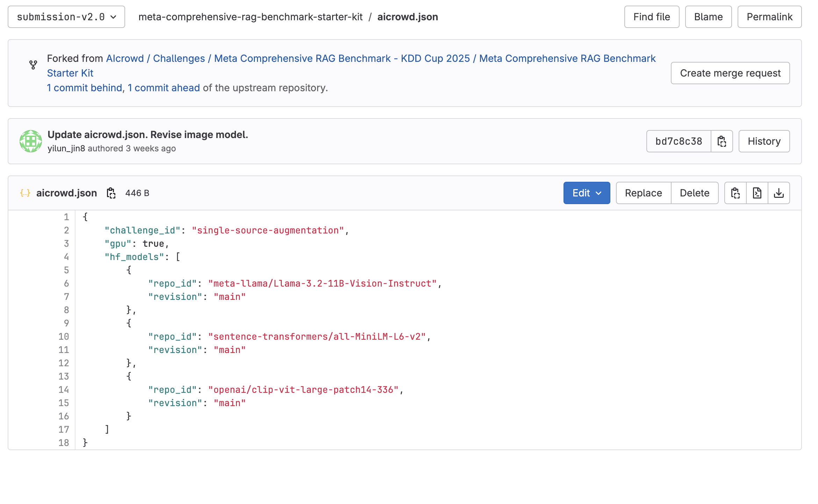Click the fork icon beside Forked from
The width and height of the screenshot is (818, 504).
[x=33, y=65]
